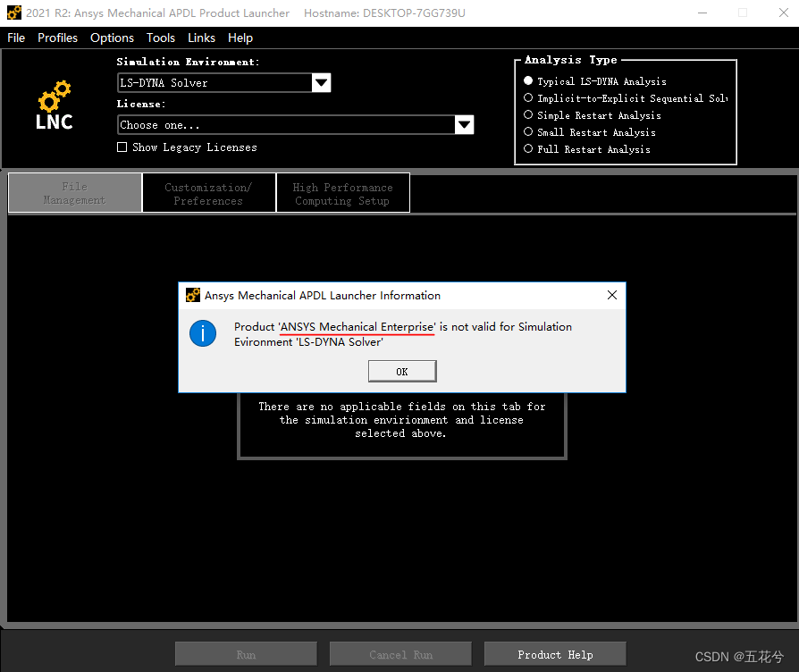Click the Product Help button
The image size is (799, 672).
[x=554, y=653]
